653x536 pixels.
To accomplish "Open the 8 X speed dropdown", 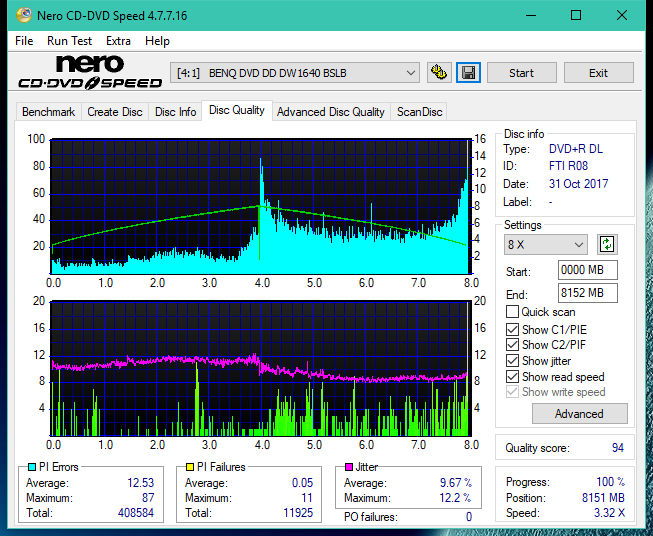I will [546, 244].
